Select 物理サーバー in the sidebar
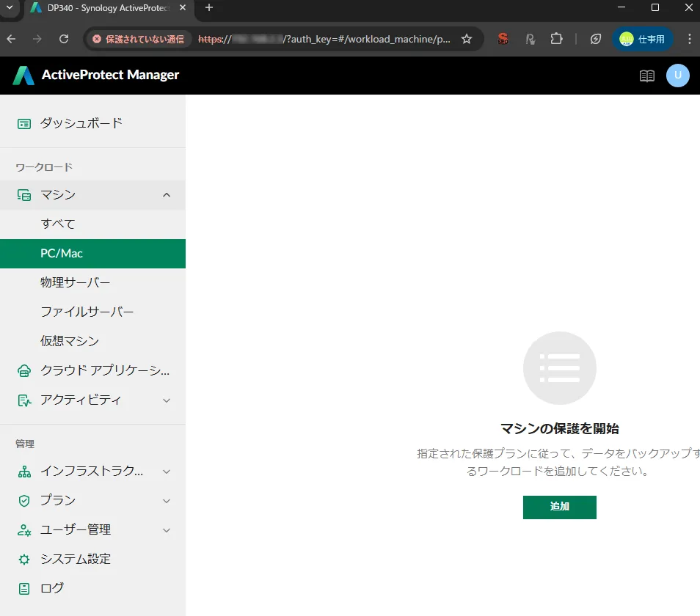 92,283
